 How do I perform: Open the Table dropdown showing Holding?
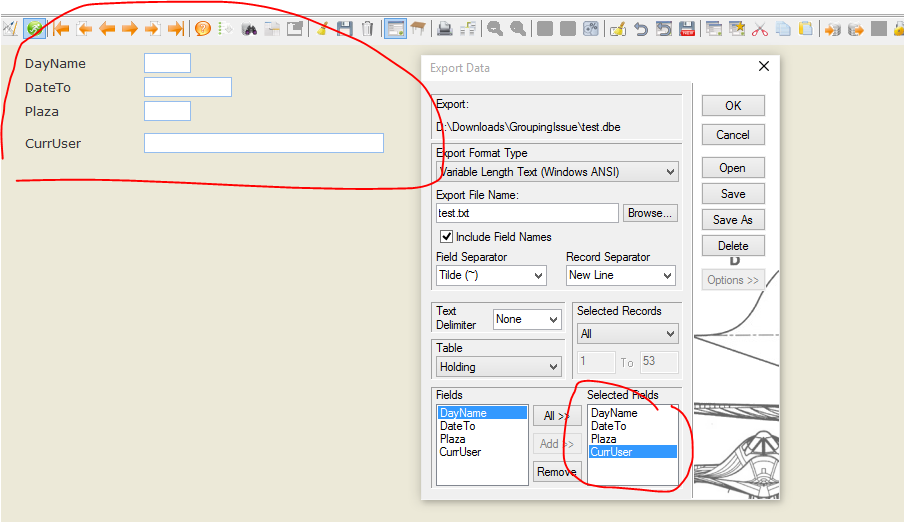(x=498, y=367)
